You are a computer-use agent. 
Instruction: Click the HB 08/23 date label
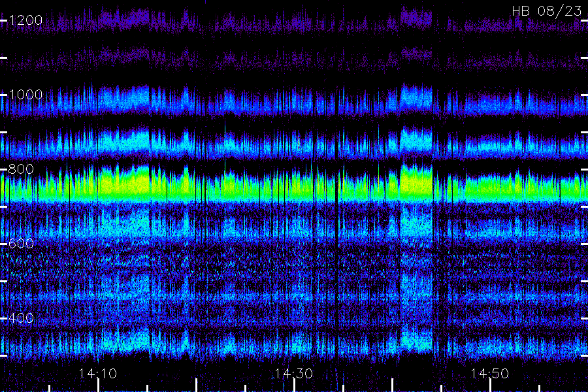click(547, 11)
